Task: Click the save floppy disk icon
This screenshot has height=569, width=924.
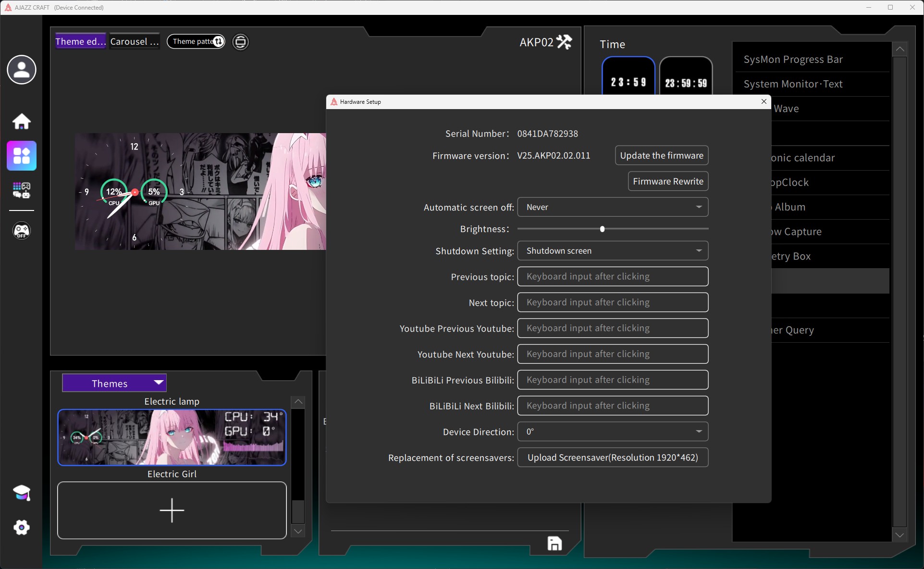Action: [554, 544]
